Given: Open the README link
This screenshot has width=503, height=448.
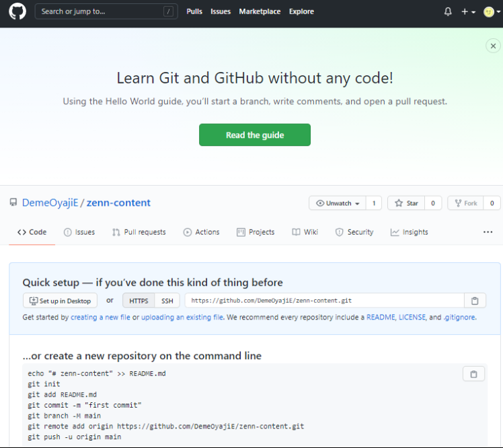Looking at the screenshot, I should coord(381,317).
